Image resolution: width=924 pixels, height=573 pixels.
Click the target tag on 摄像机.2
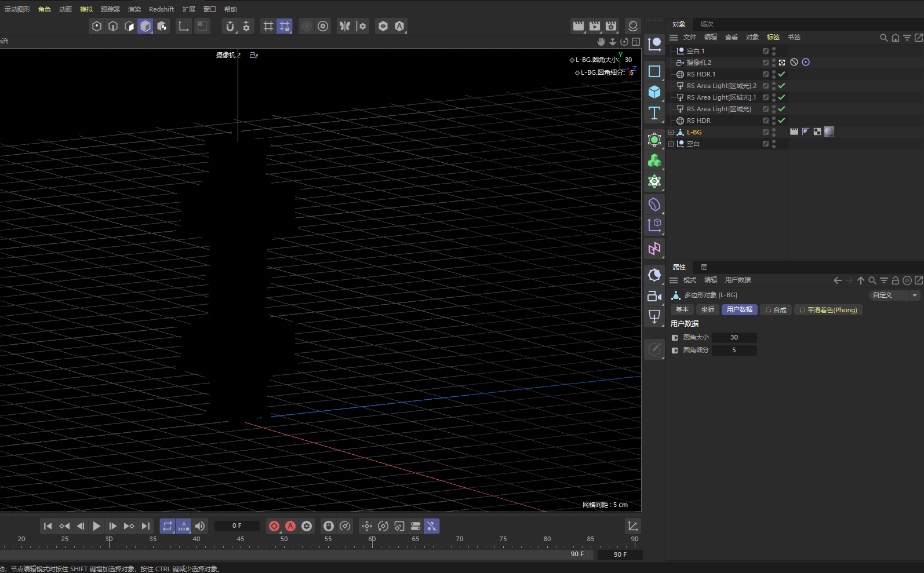click(x=806, y=62)
